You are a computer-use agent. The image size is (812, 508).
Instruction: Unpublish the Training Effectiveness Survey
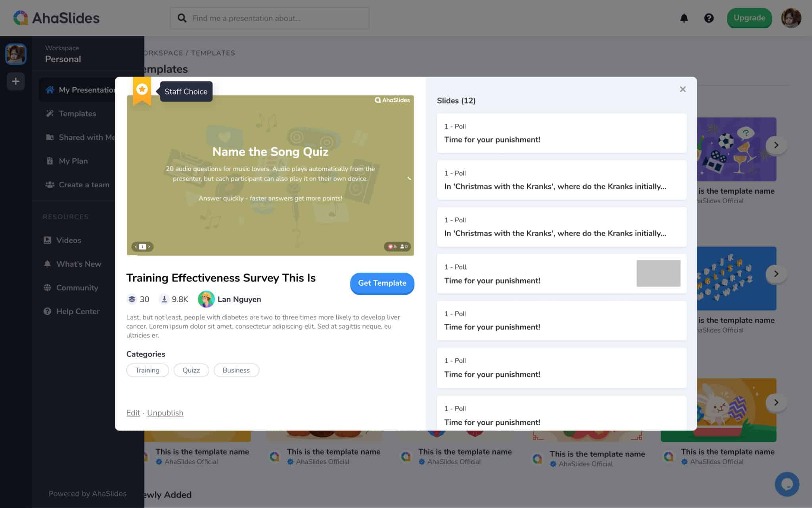[x=165, y=413]
